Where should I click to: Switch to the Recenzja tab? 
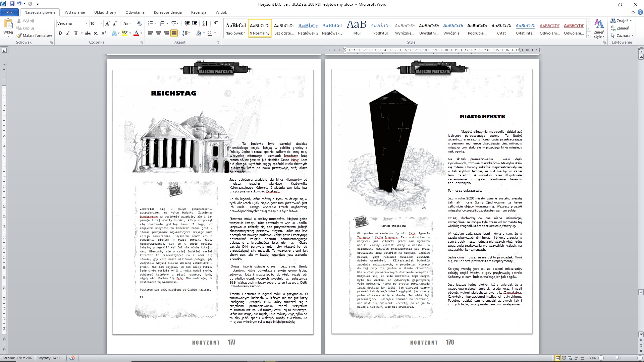click(199, 12)
